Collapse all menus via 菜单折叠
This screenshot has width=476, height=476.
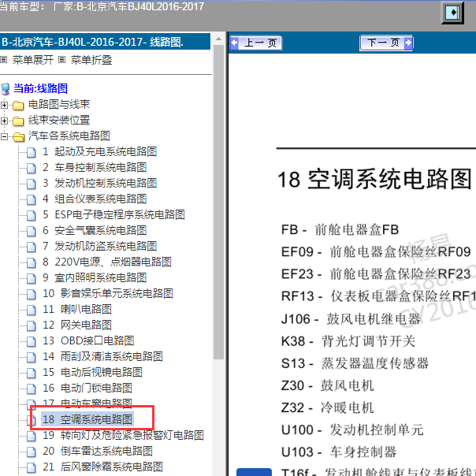(91, 60)
